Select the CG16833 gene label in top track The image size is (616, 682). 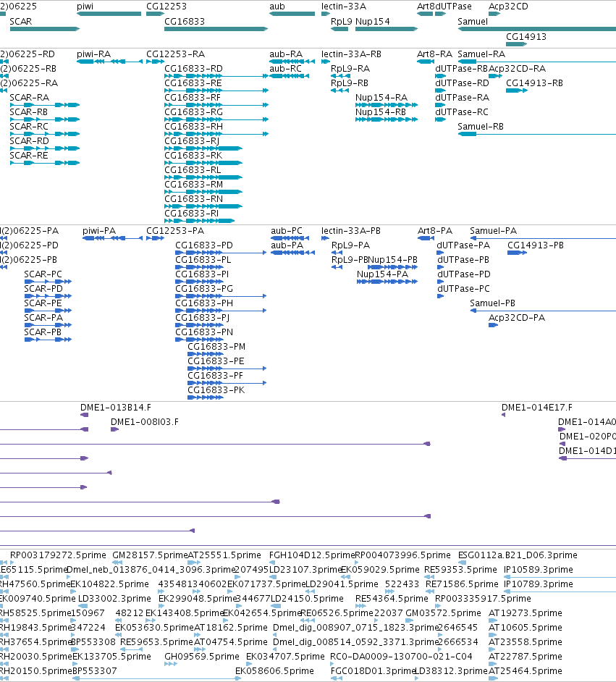[185, 21]
